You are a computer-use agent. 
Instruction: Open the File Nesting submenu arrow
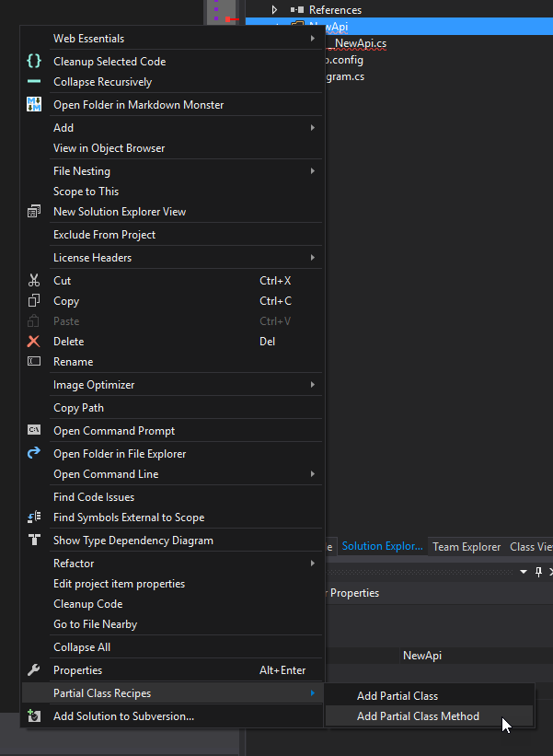click(313, 171)
